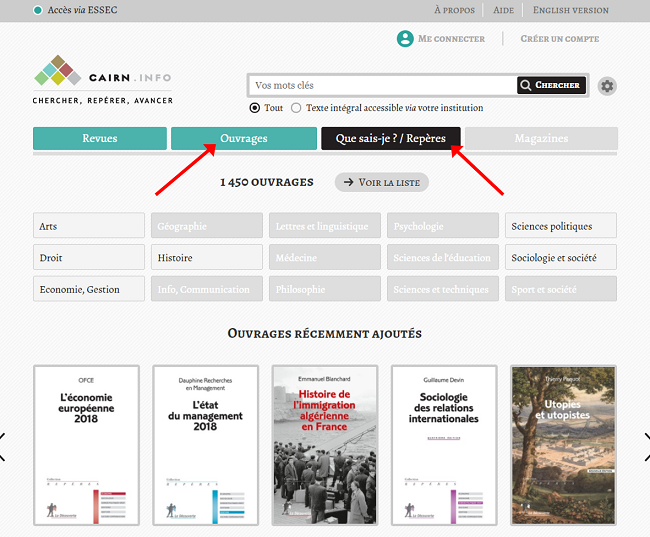
Task: Click Créer un compte
Action: click(560, 39)
